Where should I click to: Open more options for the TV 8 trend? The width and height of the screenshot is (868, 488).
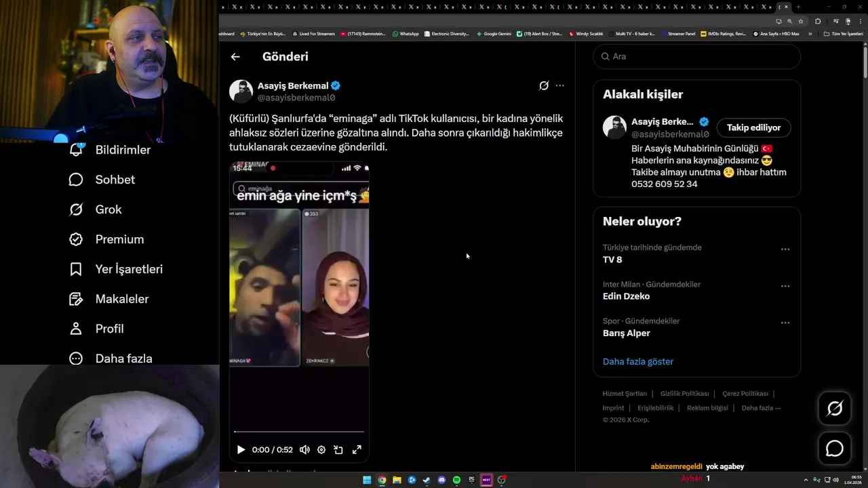785,249
